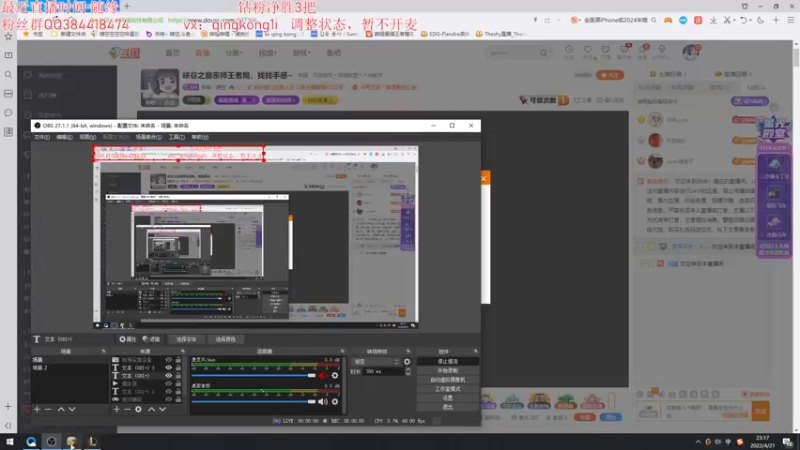The width and height of the screenshot is (800, 450).
Task: Expand the Douyu 分类 navigation dropdown
Action: click(234, 53)
